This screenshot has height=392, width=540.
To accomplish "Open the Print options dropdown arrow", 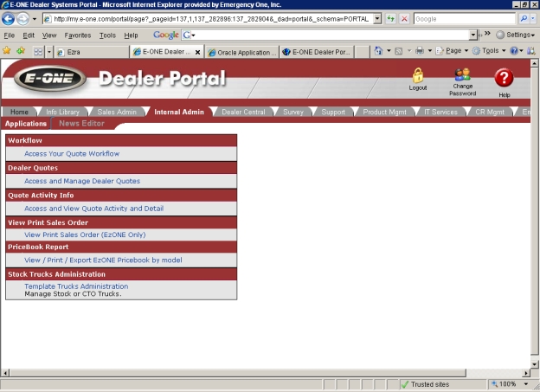I will [x=430, y=51].
